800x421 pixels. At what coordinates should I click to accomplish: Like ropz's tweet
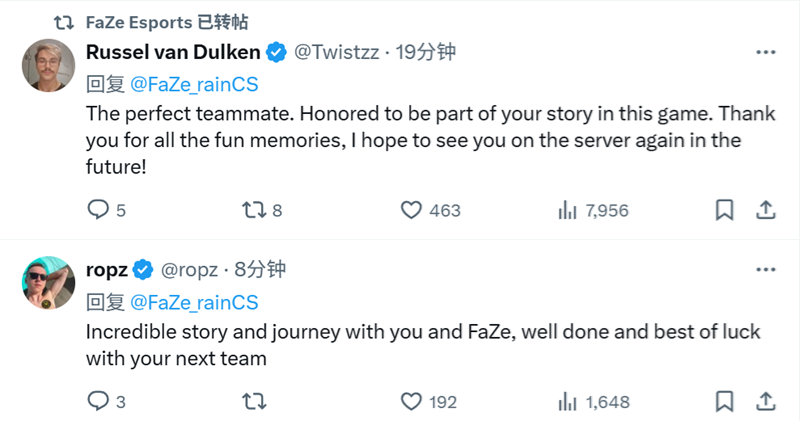point(411,402)
